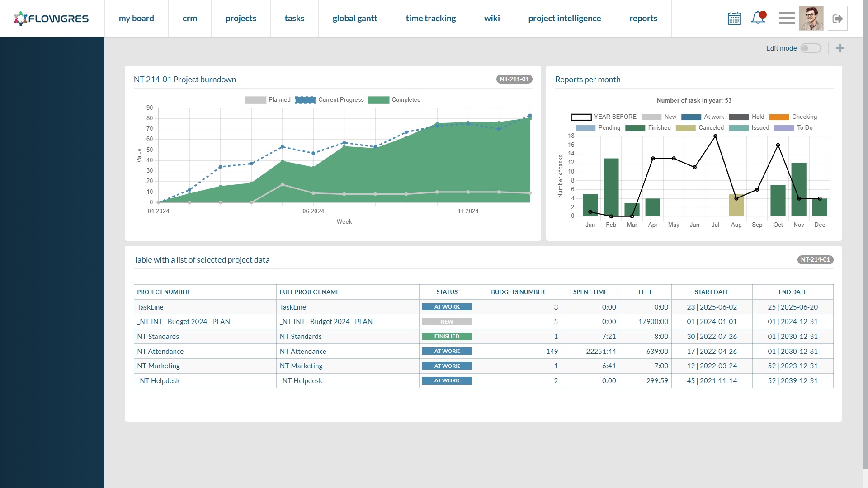Open the time tracking menu
The image size is (868, 488).
[x=431, y=19]
